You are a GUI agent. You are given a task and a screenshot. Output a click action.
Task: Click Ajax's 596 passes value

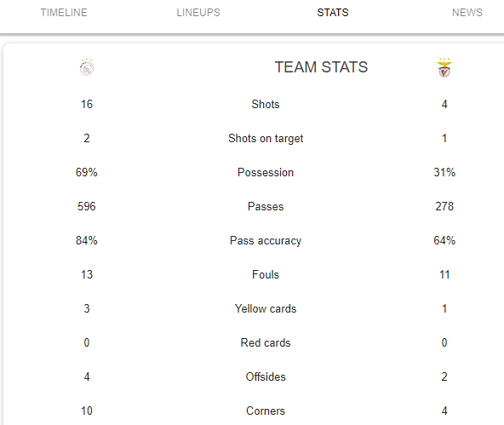click(x=87, y=206)
